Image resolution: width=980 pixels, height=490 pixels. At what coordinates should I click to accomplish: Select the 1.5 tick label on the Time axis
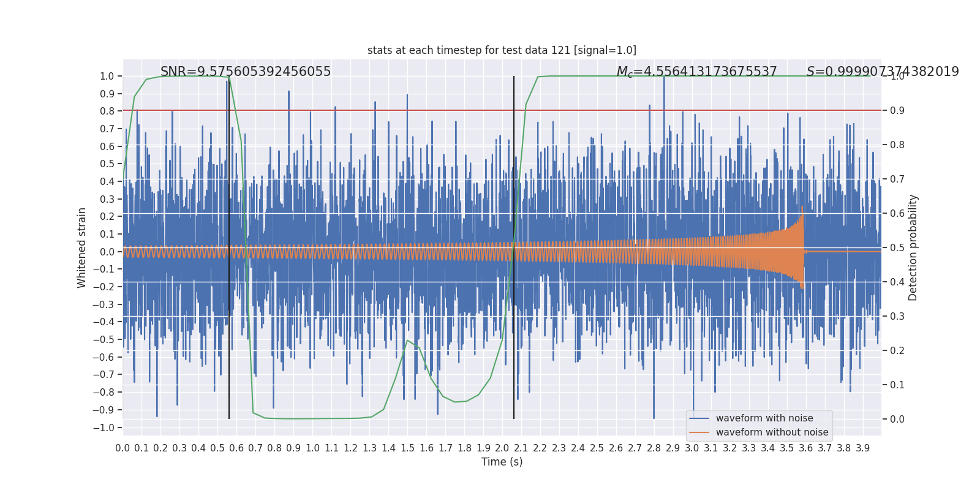[x=407, y=448]
